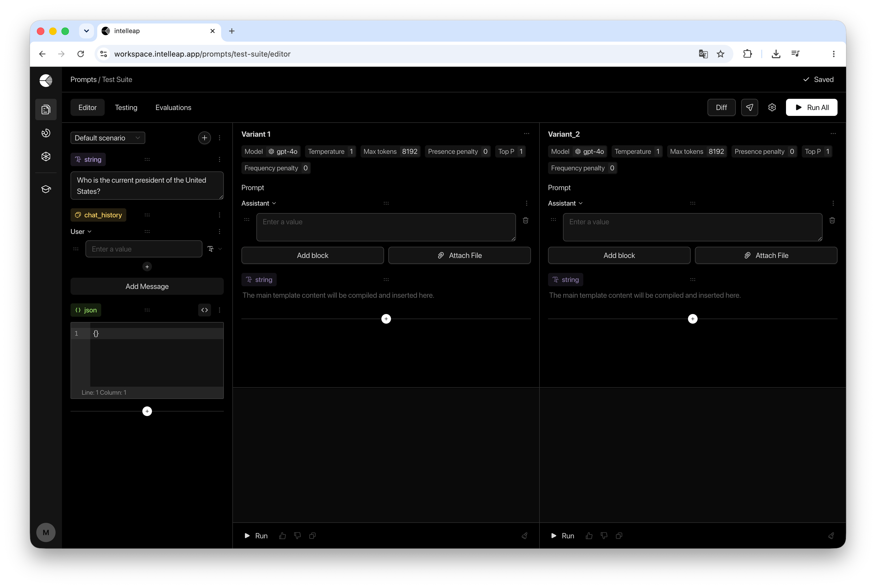The image size is (876, 588).
Task: Open chat_history variable options menu
Action: (219, 215)
